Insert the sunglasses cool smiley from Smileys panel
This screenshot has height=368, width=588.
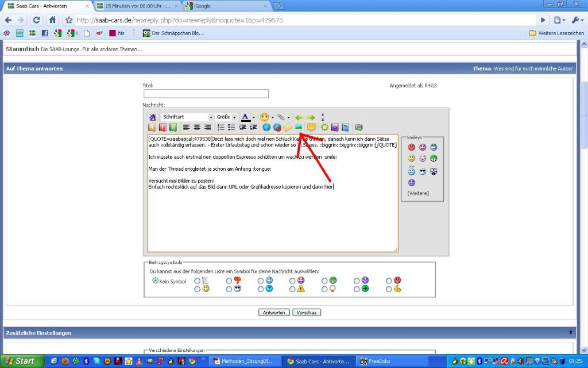click(x=423, y=171)
